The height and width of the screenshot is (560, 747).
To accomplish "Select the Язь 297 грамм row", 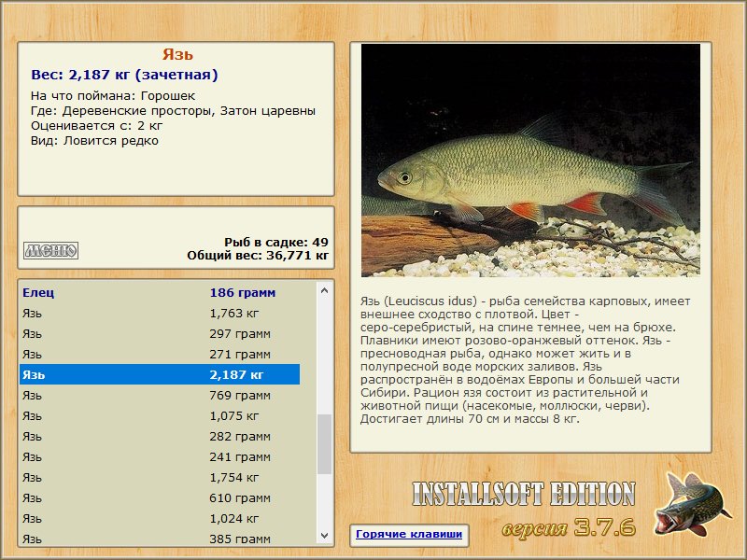I will (160, 334).
